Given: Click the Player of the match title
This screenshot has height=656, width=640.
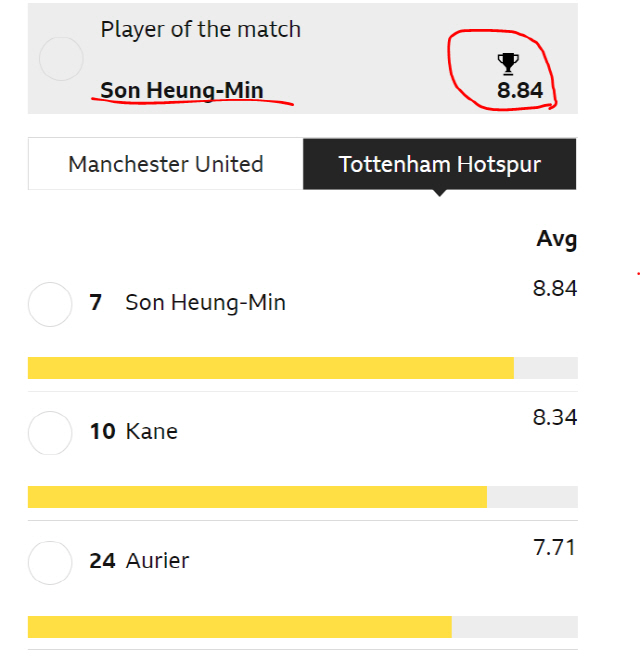Looking at the screenshot, I should [x=200, y=30].
